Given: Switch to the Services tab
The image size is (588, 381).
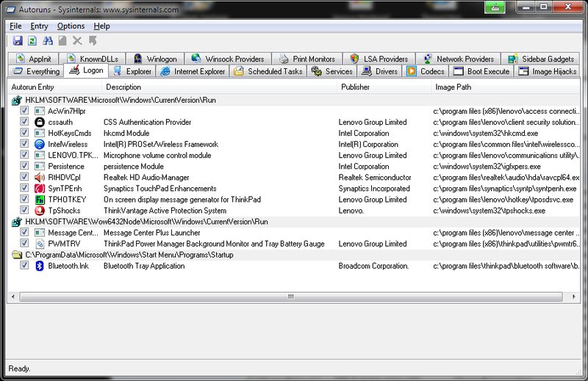Looking at the screenshot, I should (x=332, y=71).
